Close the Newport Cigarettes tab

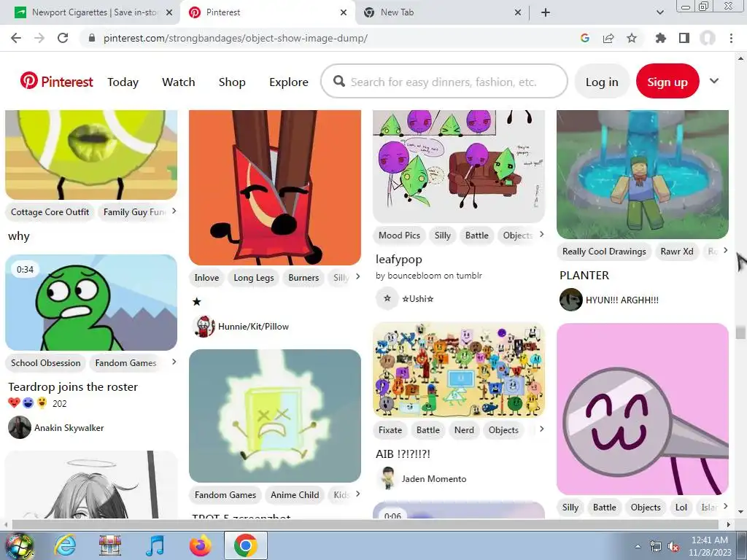169,13
